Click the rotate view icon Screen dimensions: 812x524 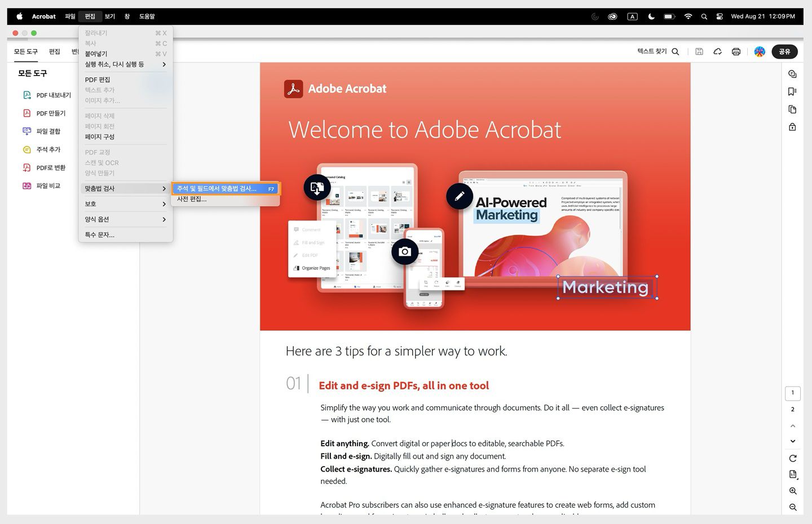point(793,458)
